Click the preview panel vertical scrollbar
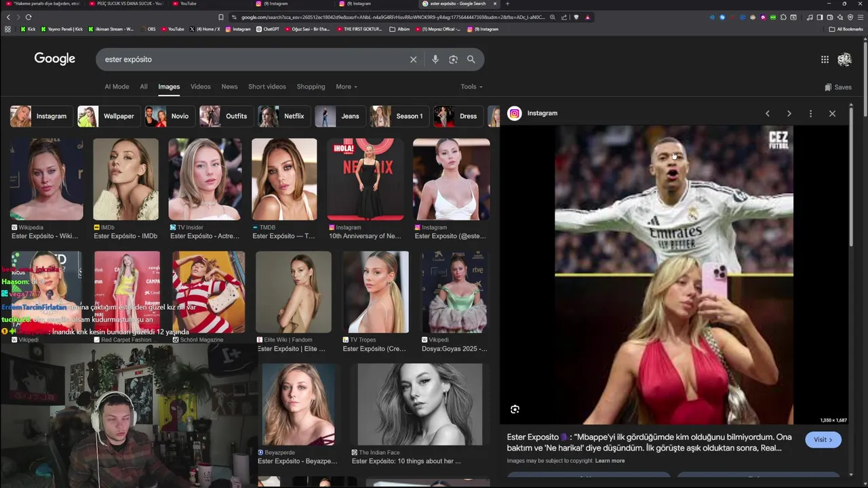The width and height of the screenshot is (868, 488). tap(851, 176)
